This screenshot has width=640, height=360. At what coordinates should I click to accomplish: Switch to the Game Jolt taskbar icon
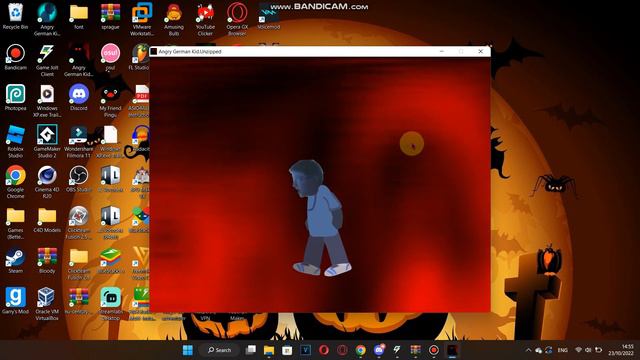point(397,350)
